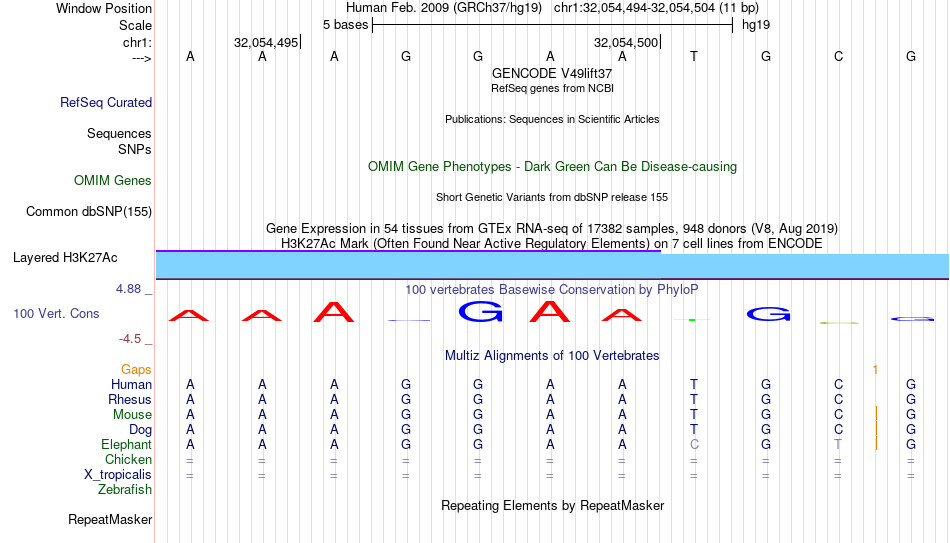Click the faded T mismatch in Elephant row
The image size is (950, 543).
(x=839, y=444)
